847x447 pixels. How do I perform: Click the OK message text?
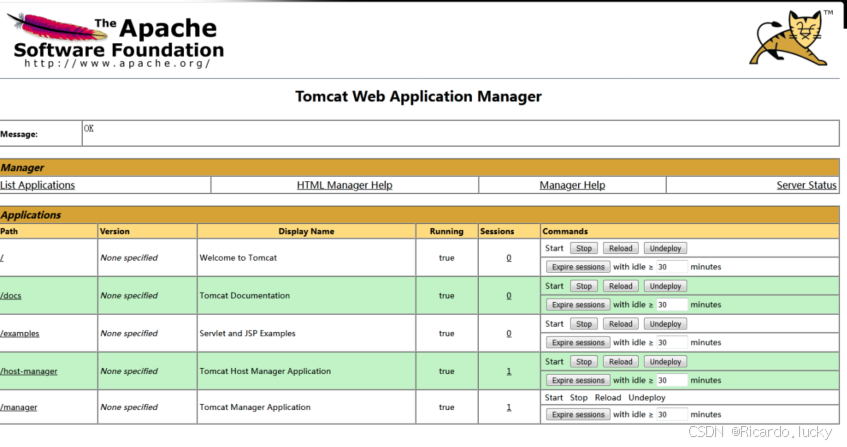point(89,128)
